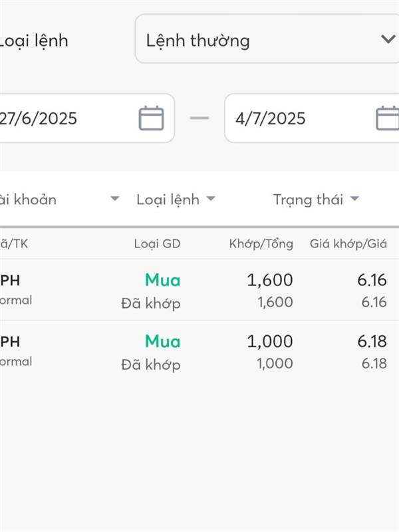Tap Đã khớp status of first order
The height and width of the screenshot is (532, 399).
151,303
